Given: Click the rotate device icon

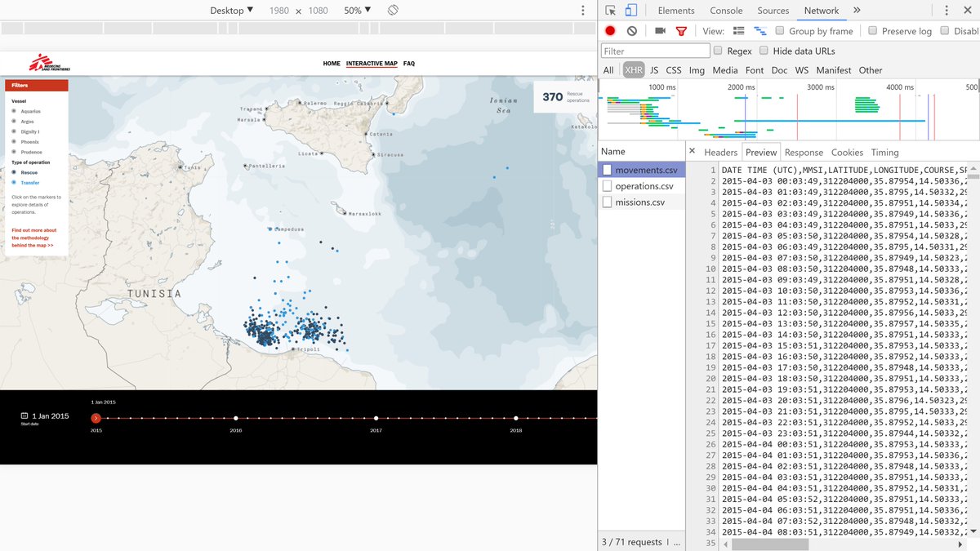Looking at the screenshot, I should click(393, 11).
